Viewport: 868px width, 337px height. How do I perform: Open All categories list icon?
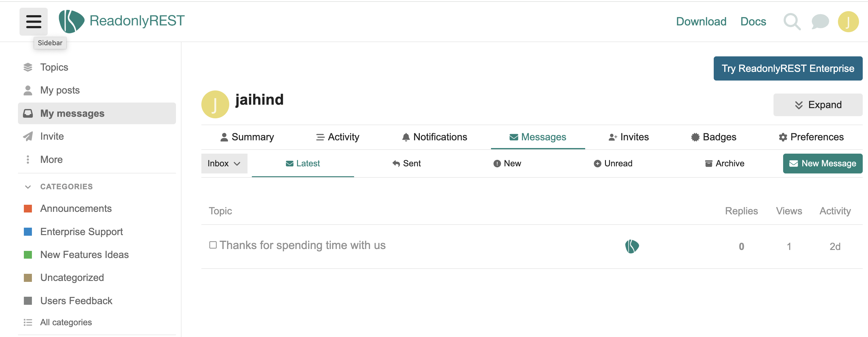coord(28,322)
